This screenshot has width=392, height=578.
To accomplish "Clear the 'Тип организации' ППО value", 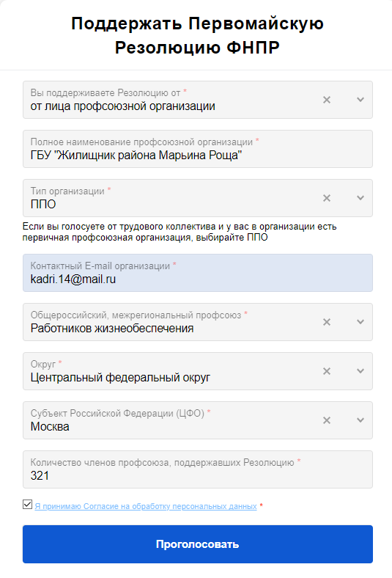I will pyautogui.click(x=327, y=198).
